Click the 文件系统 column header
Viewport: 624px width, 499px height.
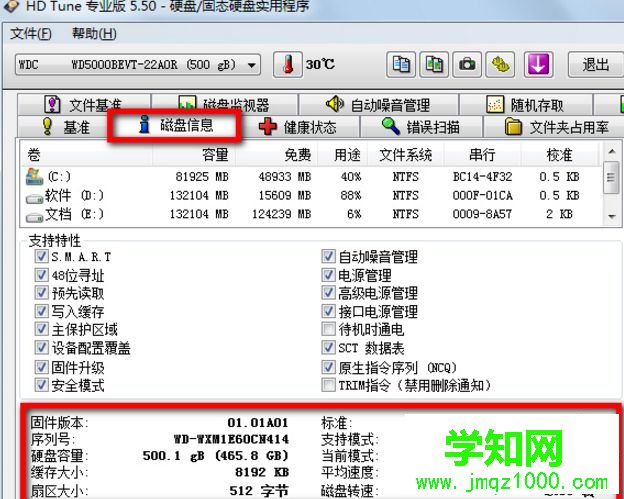[x=406, y=154]
